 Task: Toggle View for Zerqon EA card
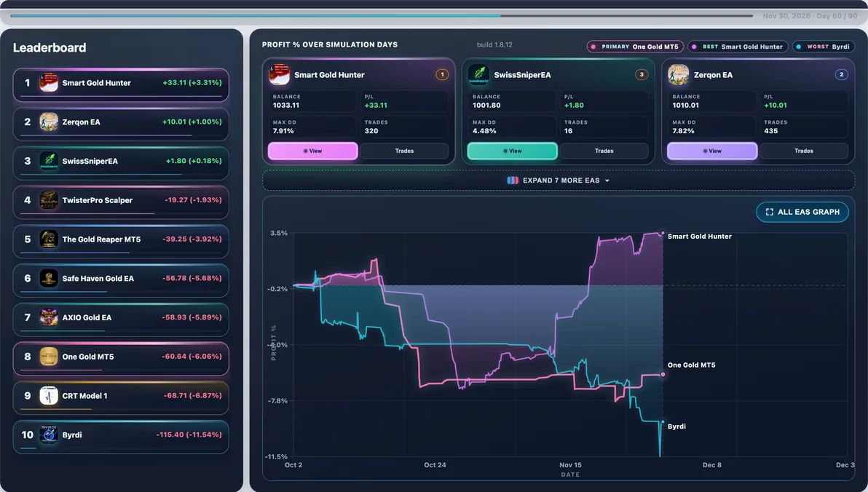(x=712, y=151)
